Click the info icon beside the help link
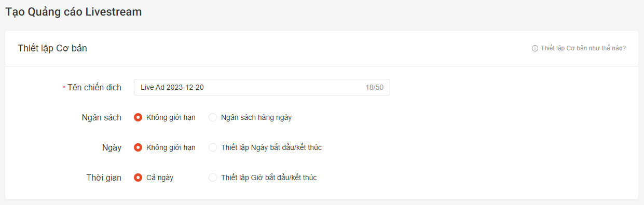The image size is (644, 205). tap(535, 48)
